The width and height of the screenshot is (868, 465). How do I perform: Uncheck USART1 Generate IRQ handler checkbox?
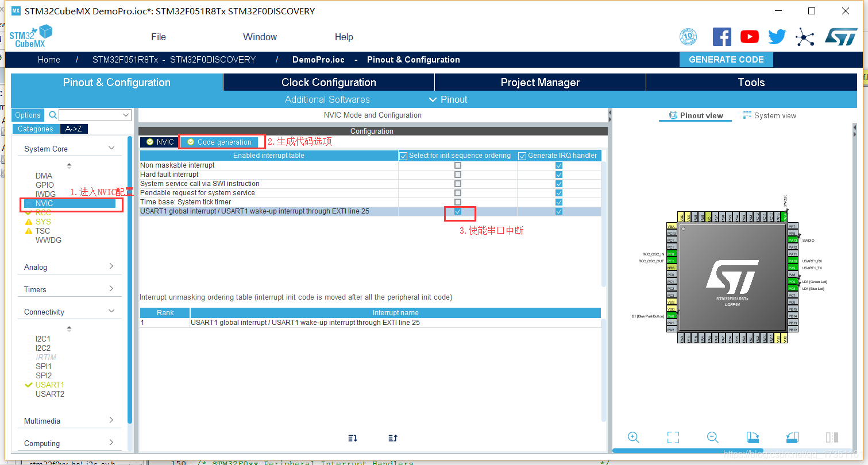click(559, 211)
